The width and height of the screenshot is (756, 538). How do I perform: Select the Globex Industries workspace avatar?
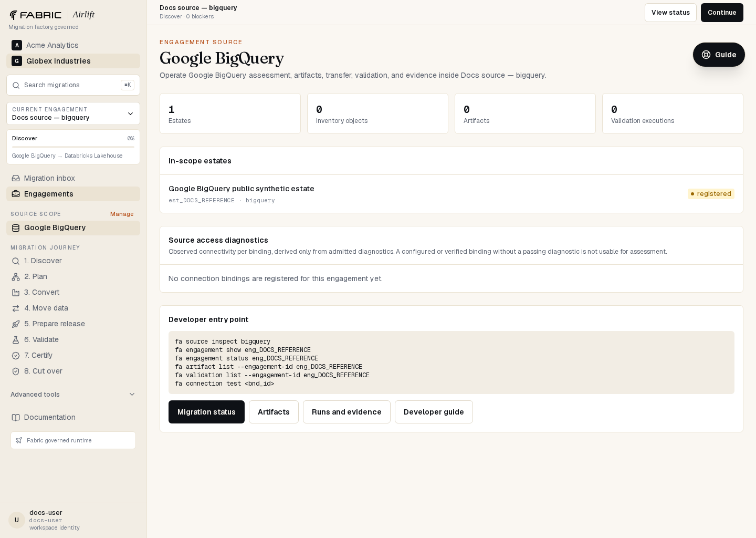17,61
